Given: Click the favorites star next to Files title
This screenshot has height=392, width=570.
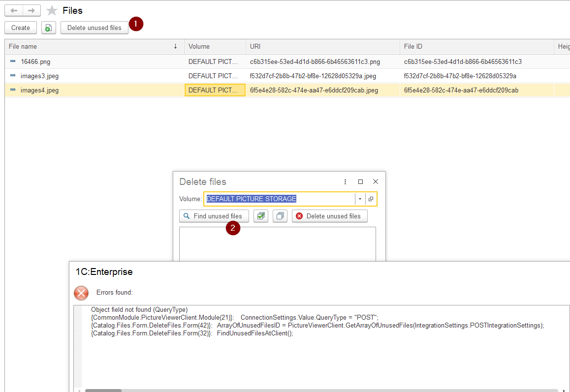Looking at the screenshot, I should point(51,10).
